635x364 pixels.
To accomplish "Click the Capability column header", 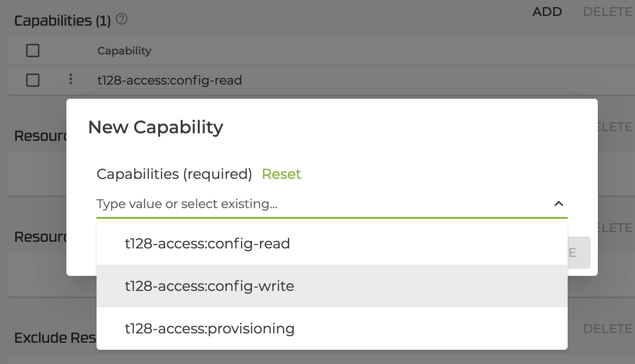I will click(124, 51).
